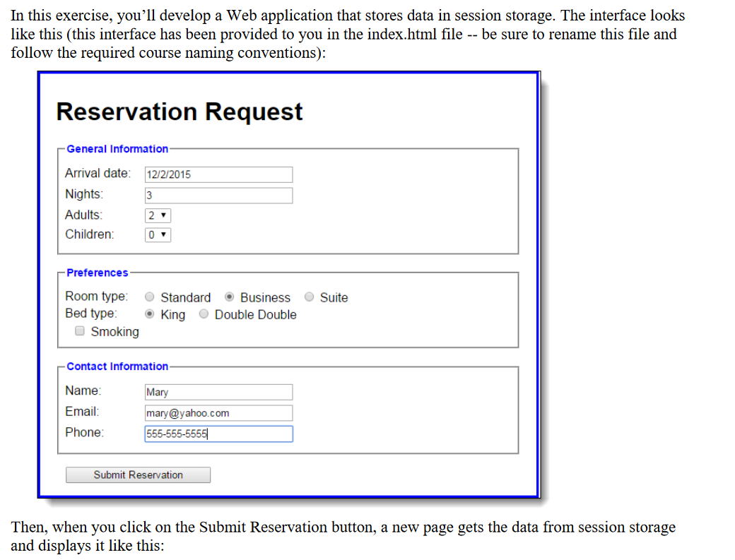Click the Reservation Request heading
The width and height of the screenshot is (735, 560).
click(180, 112)
